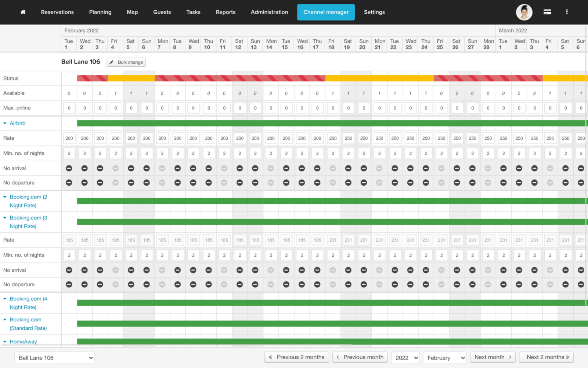Open the user profile avatar

tap(524, 12)
